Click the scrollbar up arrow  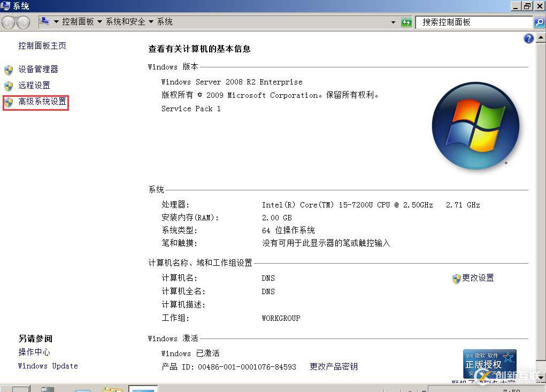541,37
